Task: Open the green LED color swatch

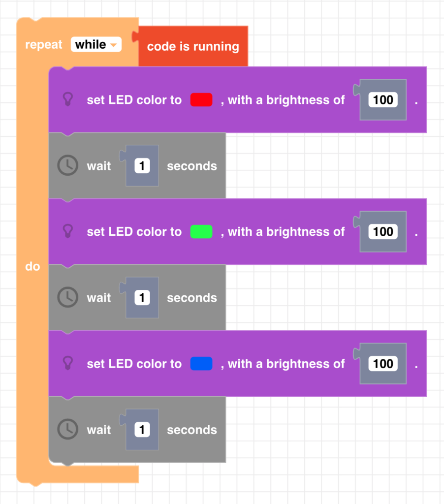Action: point(201,232)
